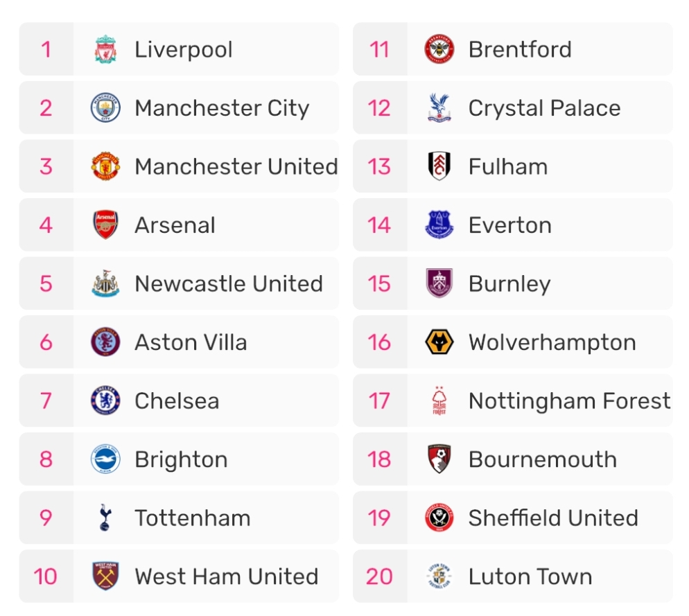The image size is (689, 616).
Task: Click the Manchester City badge icon
Action: [105, 108]
